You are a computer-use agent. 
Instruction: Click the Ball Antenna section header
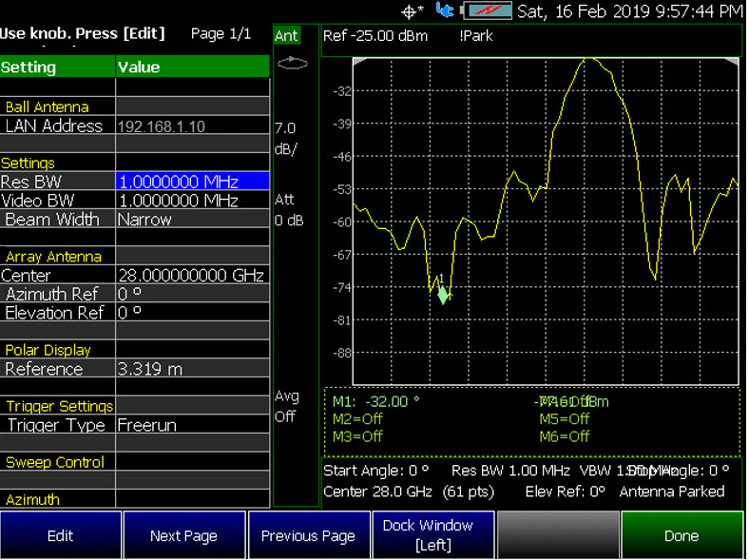(47, 107)
